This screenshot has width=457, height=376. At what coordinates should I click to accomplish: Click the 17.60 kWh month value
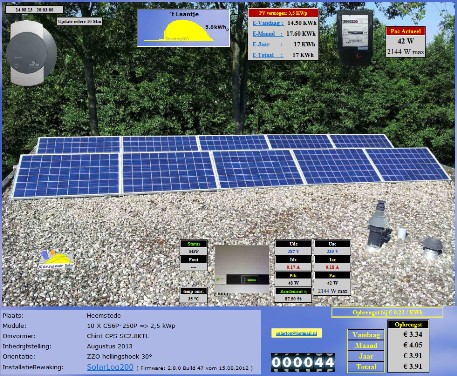302,34
